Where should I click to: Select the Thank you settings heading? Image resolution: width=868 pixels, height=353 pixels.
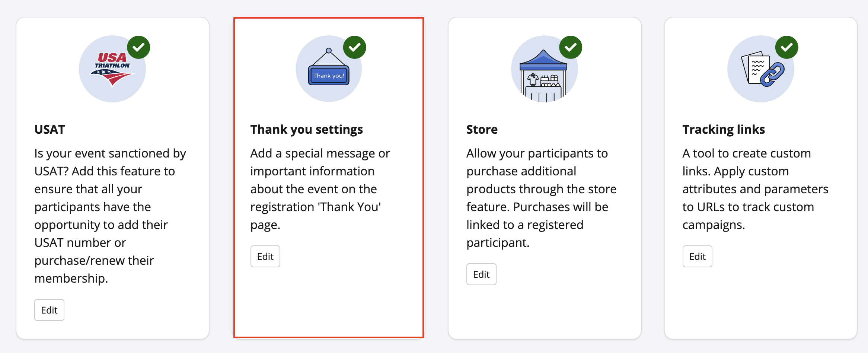click(306, 130)
